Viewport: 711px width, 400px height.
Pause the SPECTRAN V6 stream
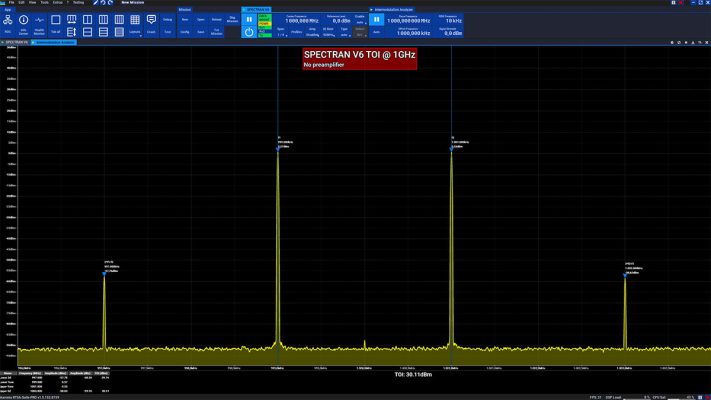tap(249, 20)
